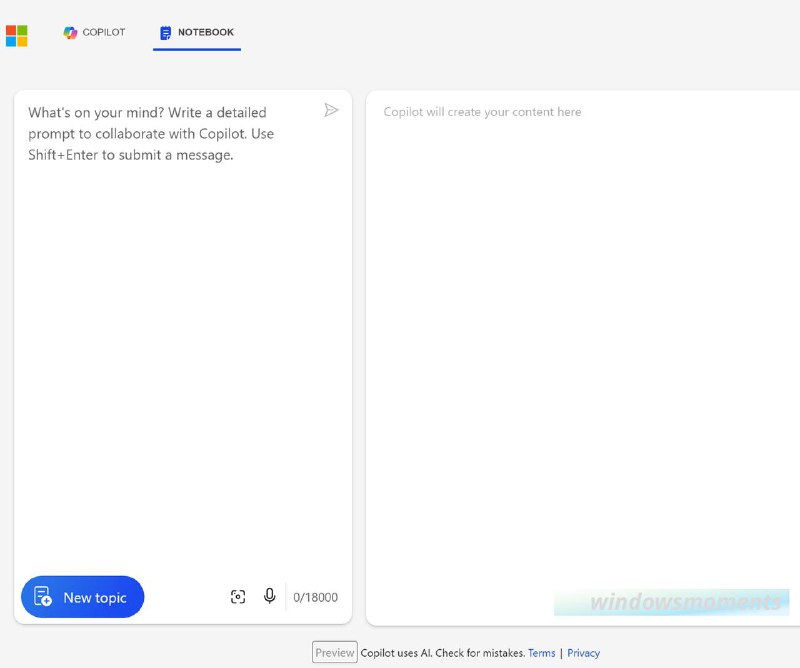Click the "Copilot uses AI" disclaimer text

443,653
